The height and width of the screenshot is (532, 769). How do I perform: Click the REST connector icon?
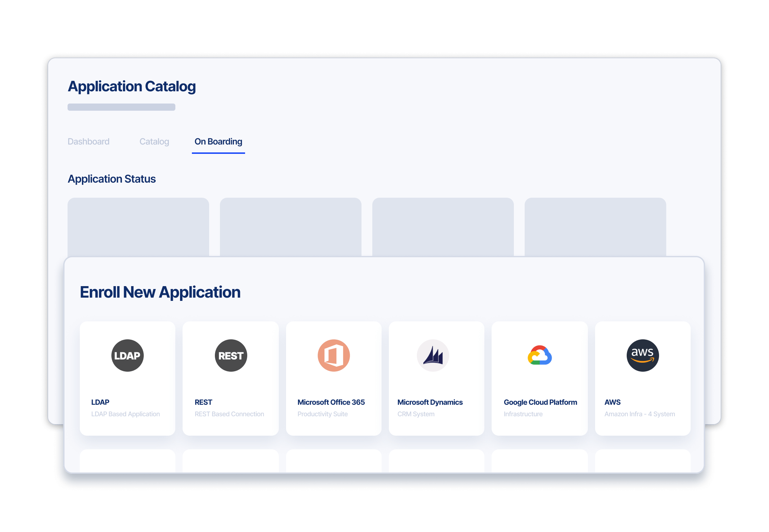(230, 355)
